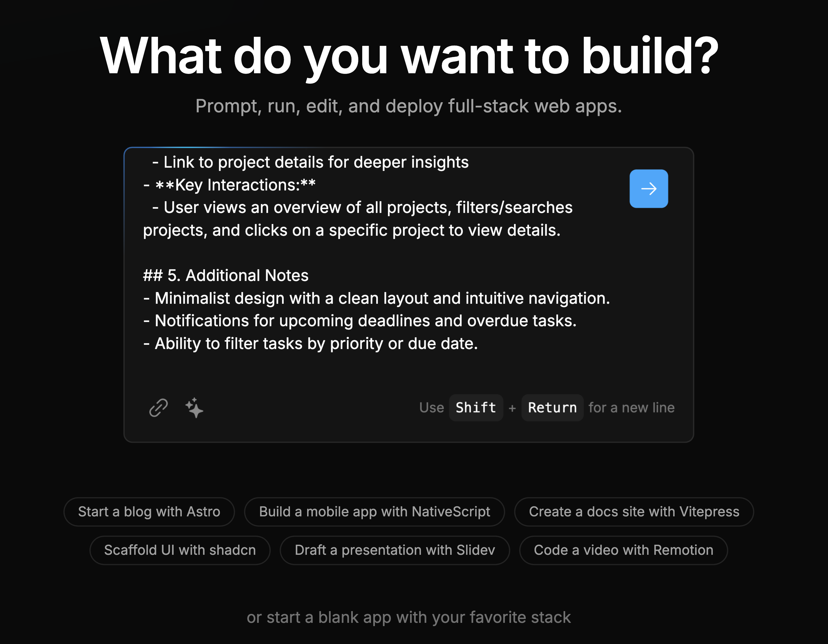Click the attach link icon below the prompt
The image size is (828, 644).
(159, 408)
